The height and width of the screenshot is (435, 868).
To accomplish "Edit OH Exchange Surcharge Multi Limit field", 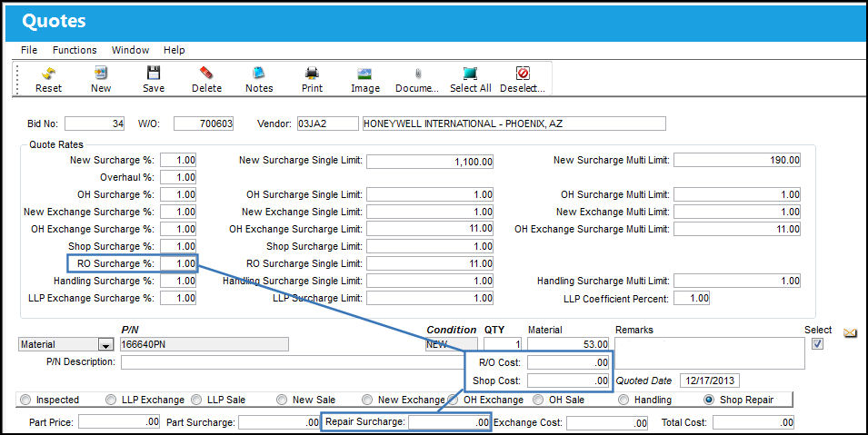I will coord(737,229).
